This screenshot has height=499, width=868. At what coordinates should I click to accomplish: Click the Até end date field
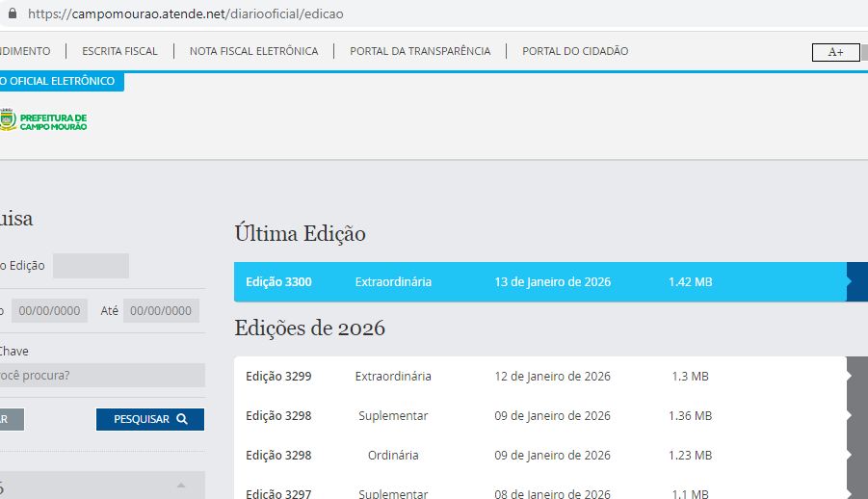[x=161, y=311]
